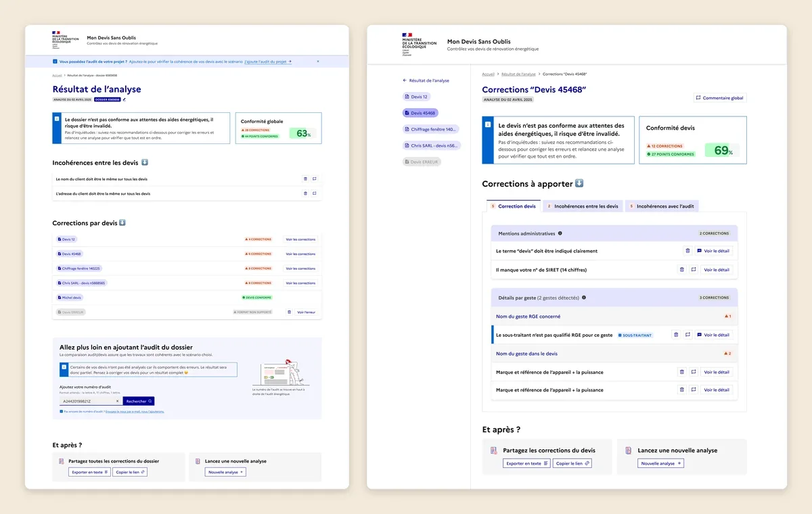Click the 'Commentaire global' button
The image size is (812, 514).
pos(720,98)
